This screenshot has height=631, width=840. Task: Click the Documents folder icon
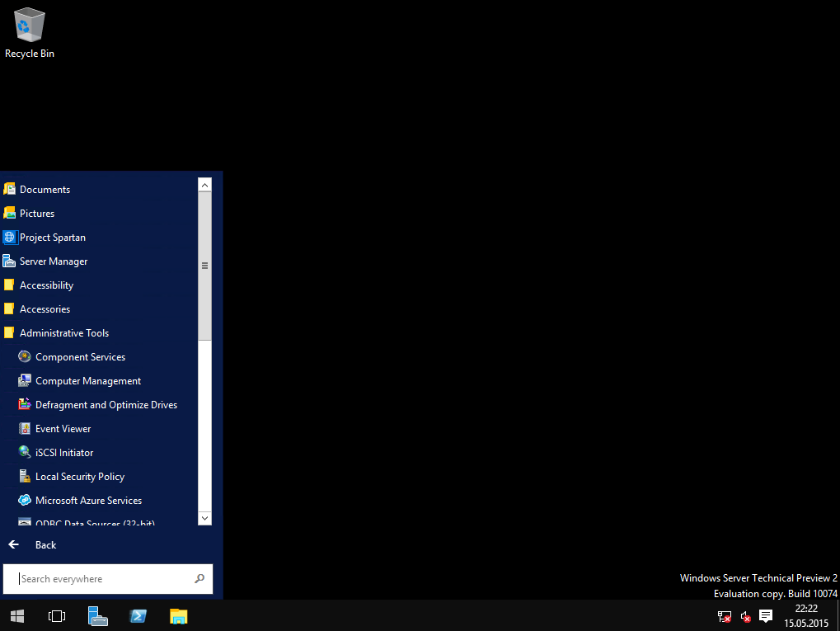coord(9,189)
